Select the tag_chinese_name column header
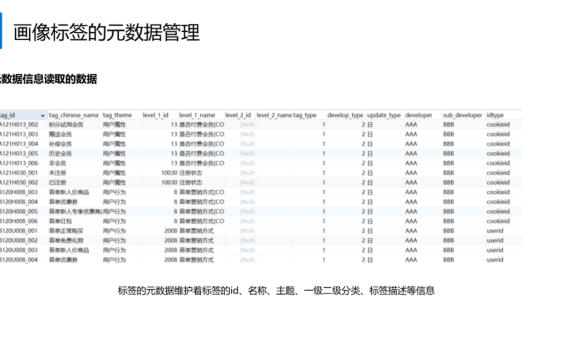Viewport: 570px width, 360px height. [74, 115]
